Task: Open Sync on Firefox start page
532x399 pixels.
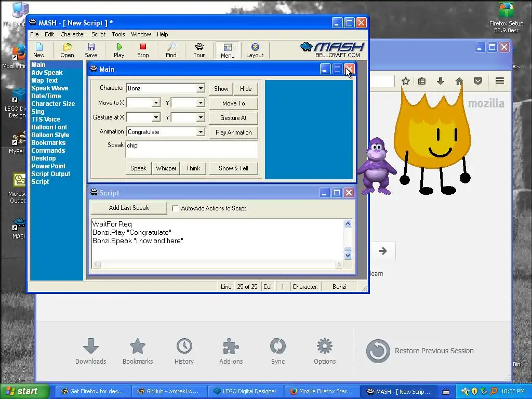Action: tap(278, 352)
